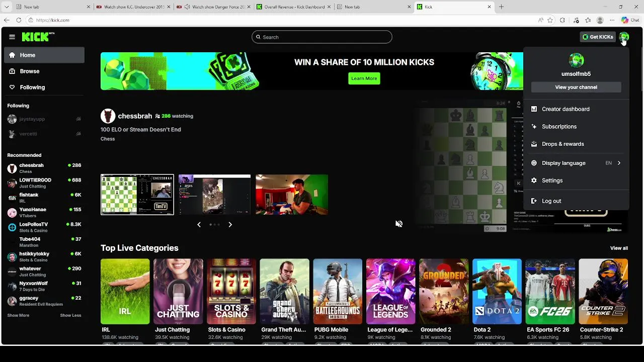Unmute the featured stream speaker icon

click(399, 224)
